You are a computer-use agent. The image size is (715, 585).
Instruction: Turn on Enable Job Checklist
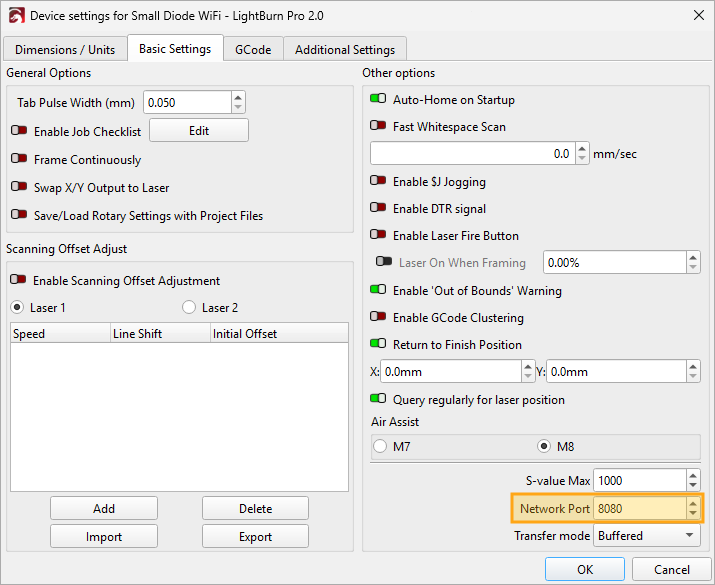[x=19, y=131]
